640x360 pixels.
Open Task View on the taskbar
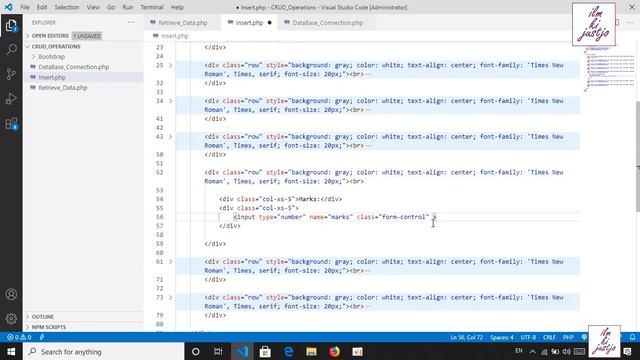(218, 351)
